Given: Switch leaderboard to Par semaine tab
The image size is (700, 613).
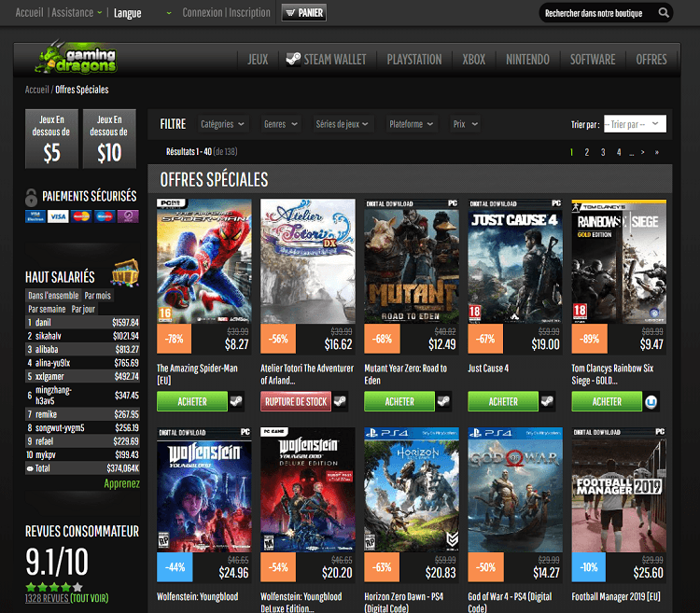Looking at the screenshot, I should pos(47,309).
